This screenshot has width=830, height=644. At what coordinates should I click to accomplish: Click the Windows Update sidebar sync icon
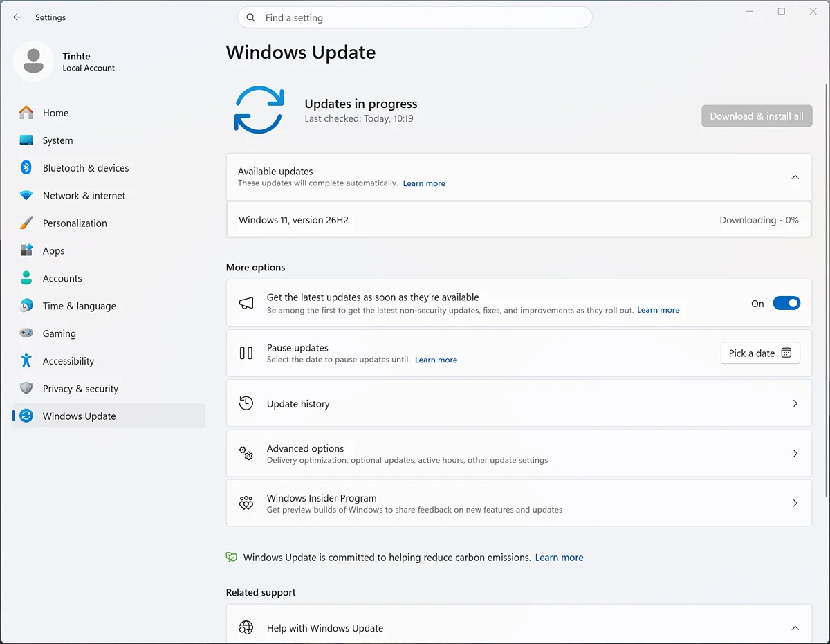coord(26,416)
